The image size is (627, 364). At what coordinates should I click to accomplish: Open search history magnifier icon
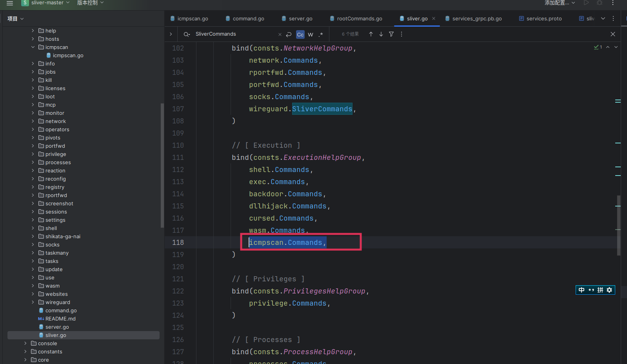(187, 34)
